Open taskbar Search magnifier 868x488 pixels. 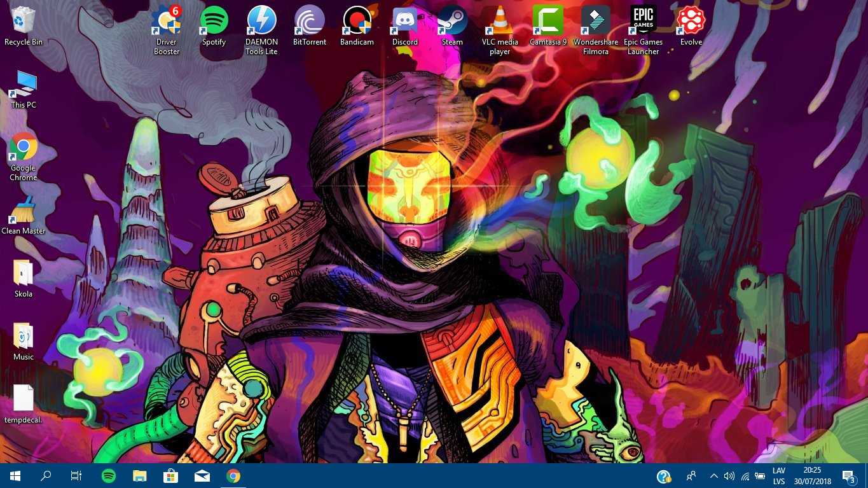46,475
